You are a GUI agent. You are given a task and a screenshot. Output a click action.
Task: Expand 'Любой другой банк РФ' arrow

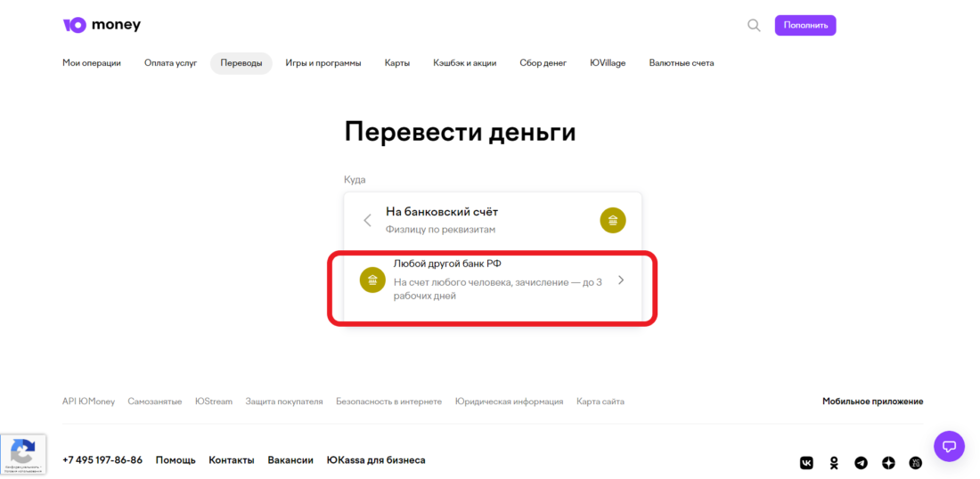point(621,280)
